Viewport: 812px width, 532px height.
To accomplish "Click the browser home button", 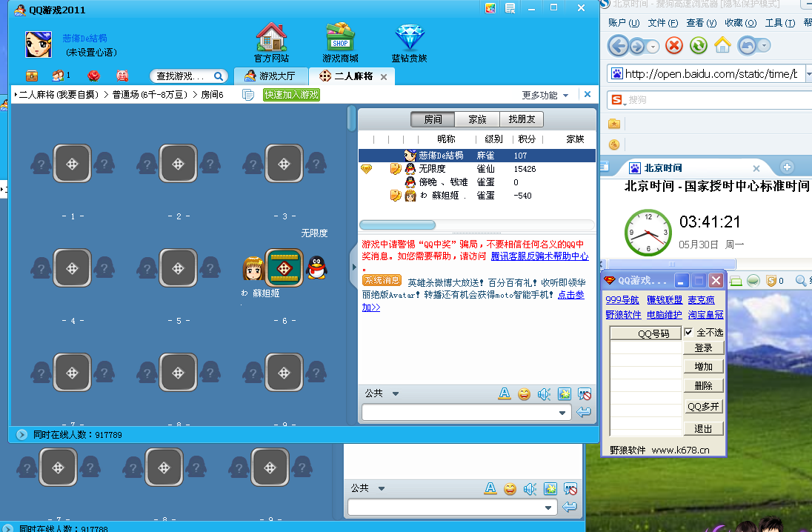I will pyautogui.click(x=722, y=46).
